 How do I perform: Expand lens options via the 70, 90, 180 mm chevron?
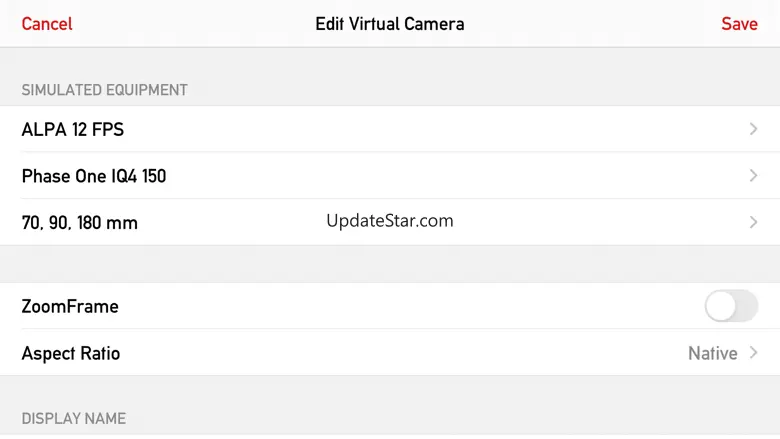coord(753,223)
